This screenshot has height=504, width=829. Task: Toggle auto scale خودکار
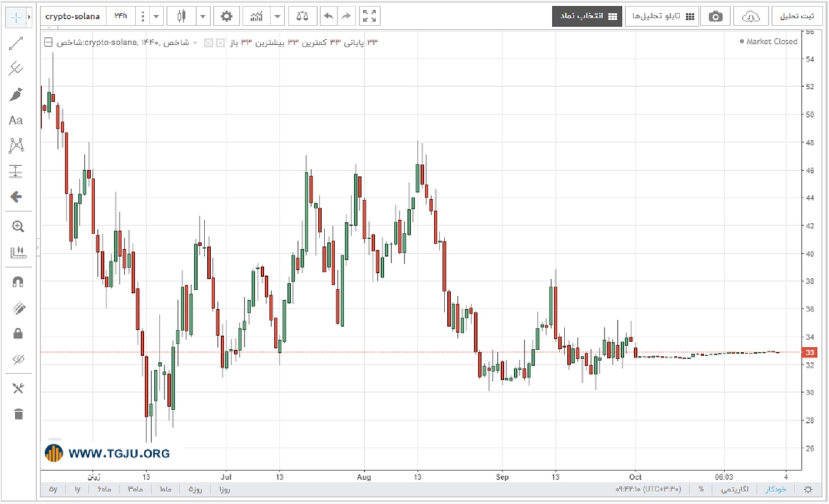[776, 489]
